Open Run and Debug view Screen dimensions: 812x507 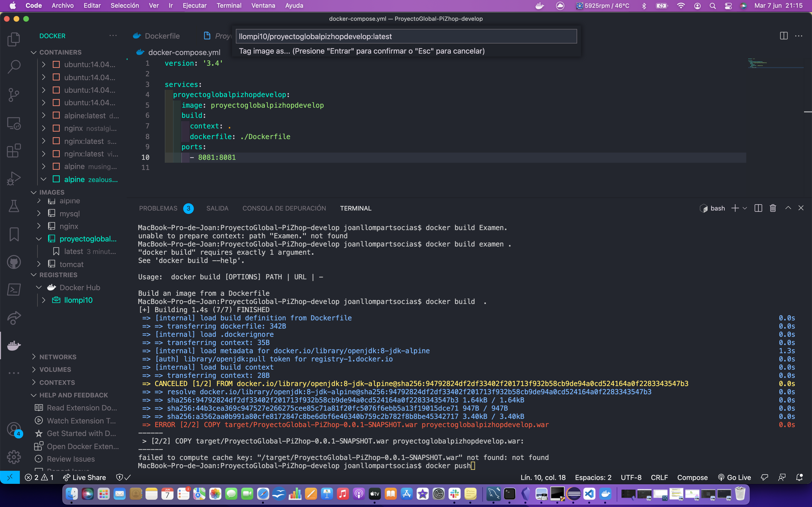[14, 178]
